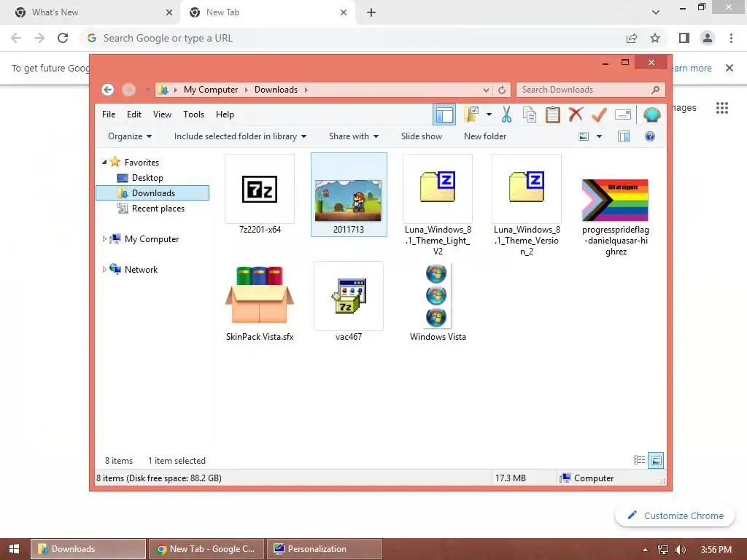Delete selected file with red X icon
The width and height of the screenshot is (747, 560).
click(576, 114)
